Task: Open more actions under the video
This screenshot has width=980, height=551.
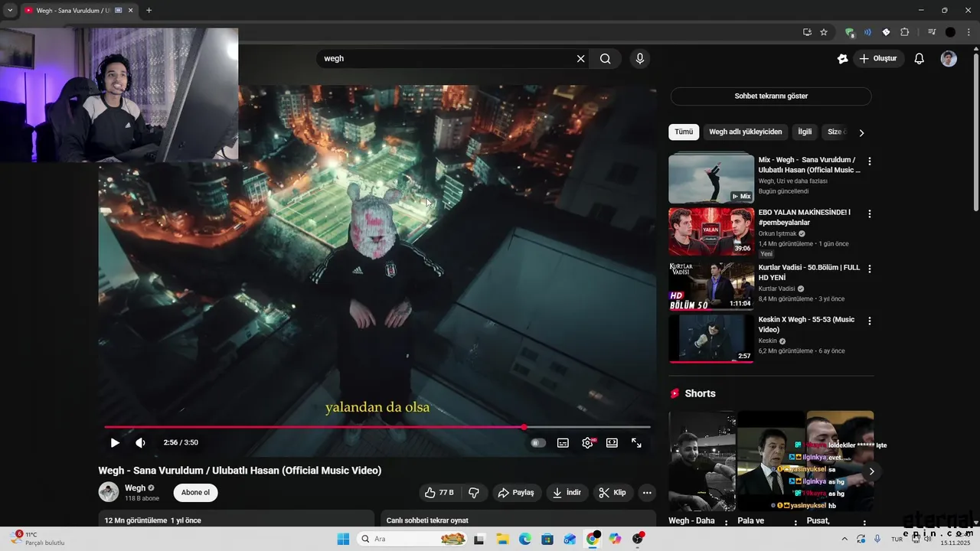Action: tap(647, 493)
